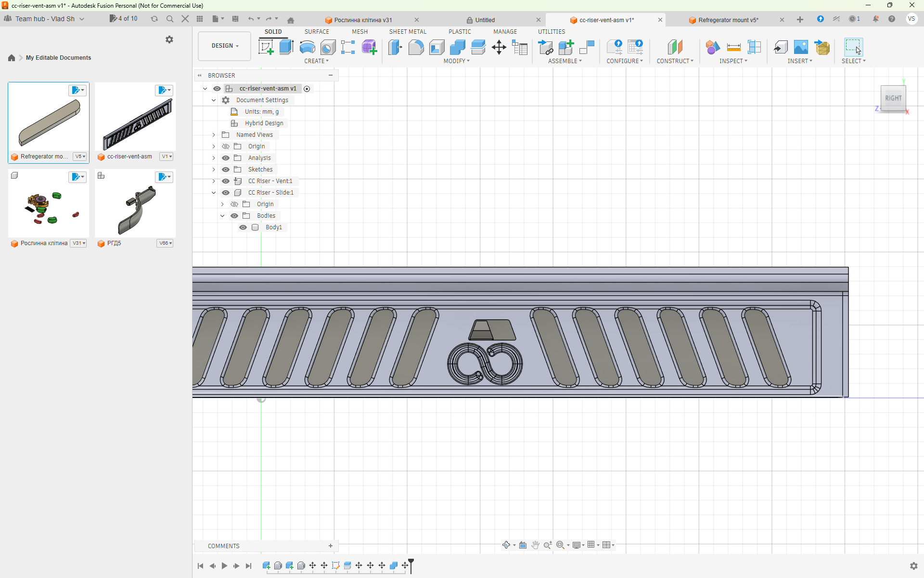This screenshot has width=924, height=578.
Task: Collapse the CC Riser - Slide:1 component
Action: coord(214,193)
